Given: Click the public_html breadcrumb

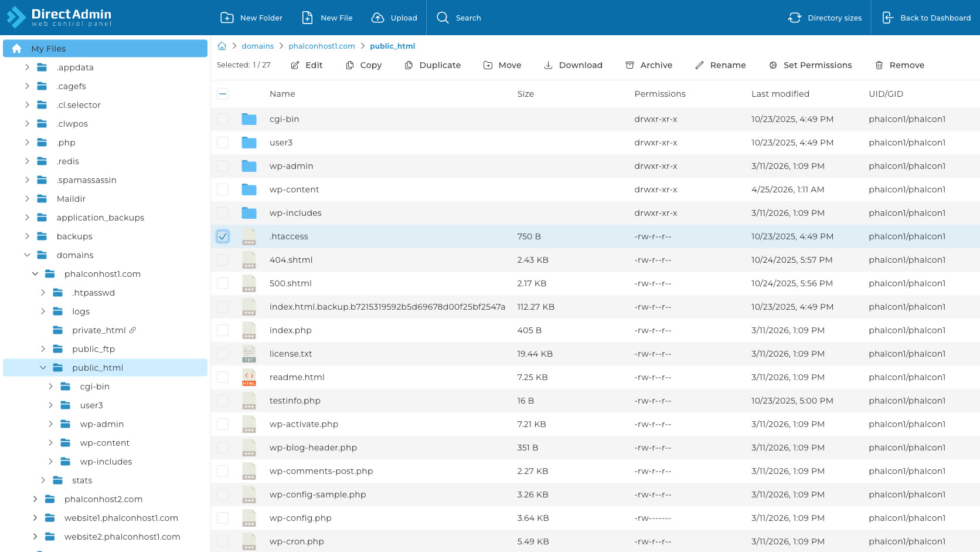Looking at the screenshot, I should pos(392,46).
